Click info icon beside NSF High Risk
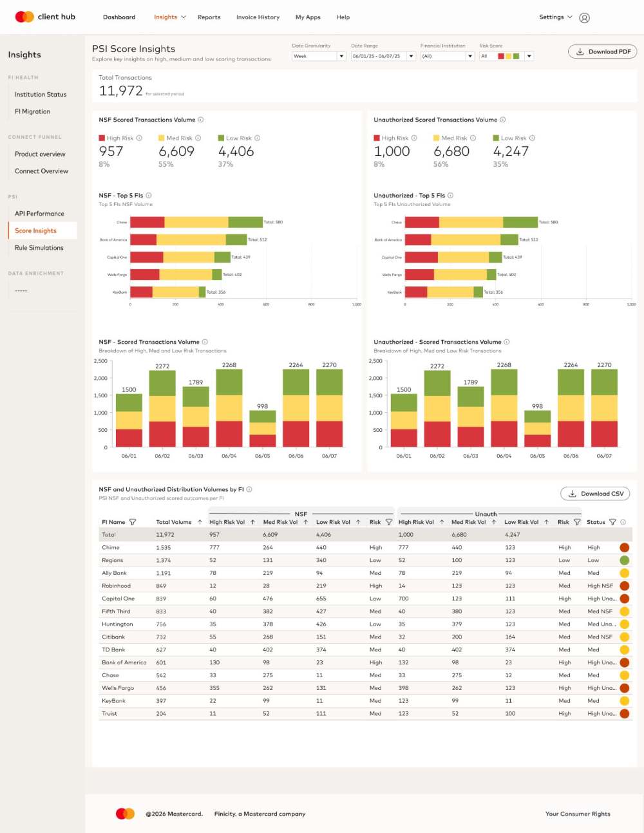644x833 pixels. tap(139, 138)
